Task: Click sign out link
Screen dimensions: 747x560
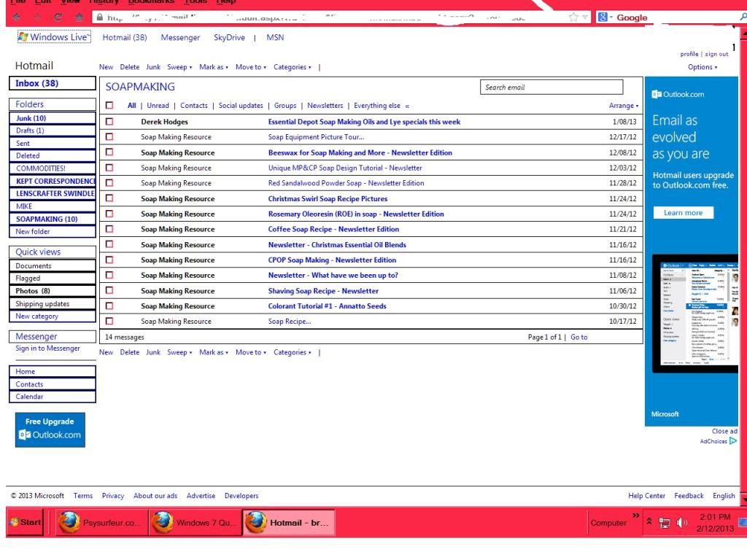Action: [716, 54]
